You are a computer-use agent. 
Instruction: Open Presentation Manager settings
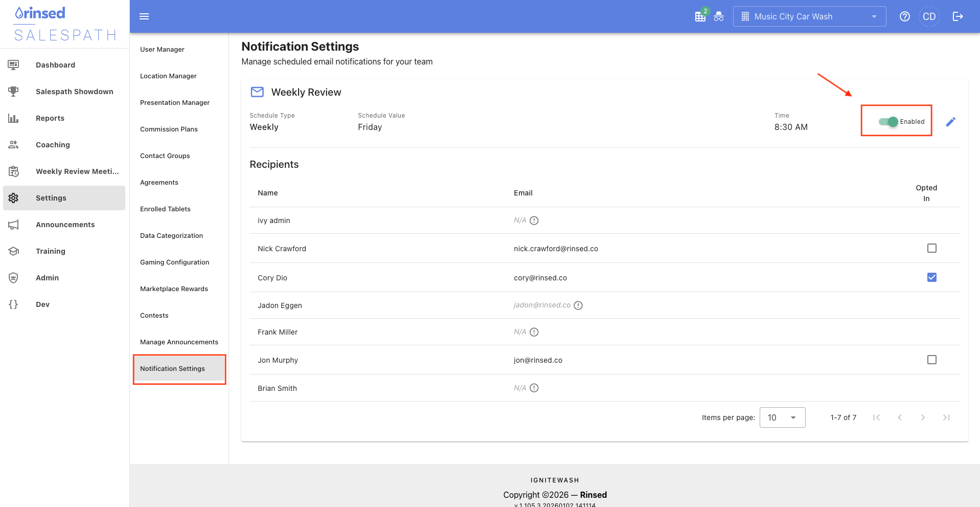click(x=175, y=103)
